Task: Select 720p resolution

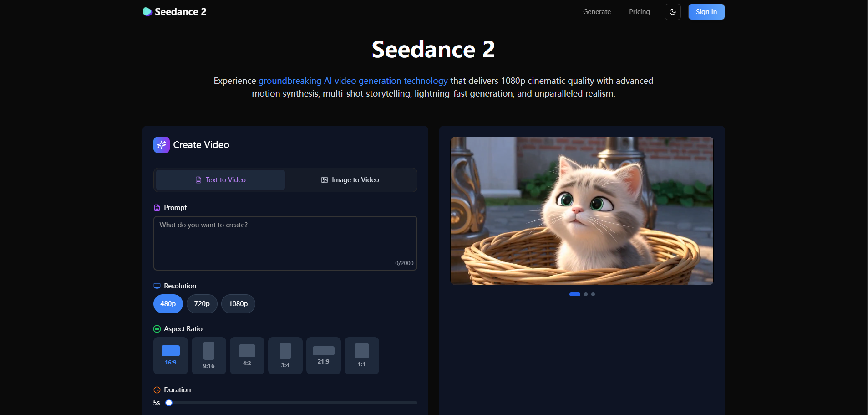Action: click(202, 304)
